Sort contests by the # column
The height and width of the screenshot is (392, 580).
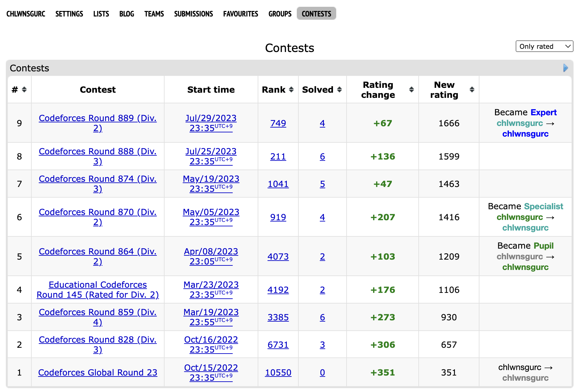click(x=24, y=90)
